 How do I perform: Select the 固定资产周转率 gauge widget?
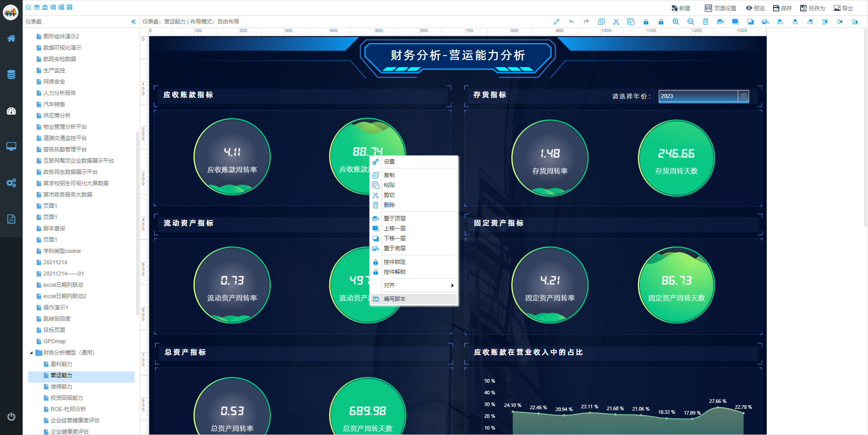coord(550,285)
